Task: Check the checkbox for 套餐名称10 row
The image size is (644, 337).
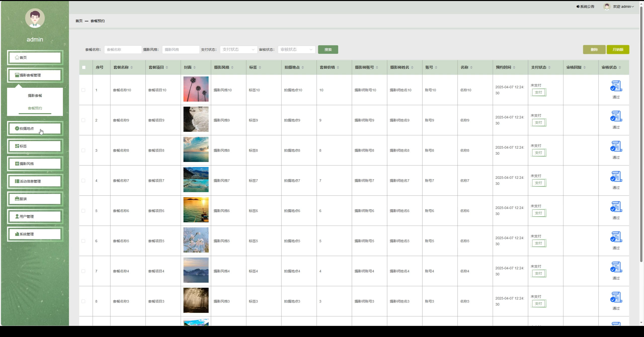Action: [84, 90]
